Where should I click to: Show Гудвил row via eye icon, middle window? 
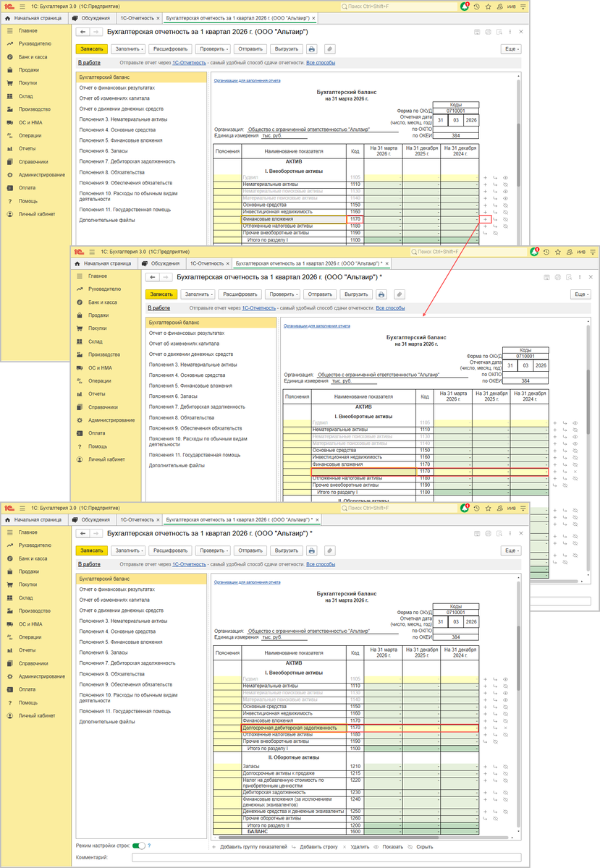pos(575,422)
